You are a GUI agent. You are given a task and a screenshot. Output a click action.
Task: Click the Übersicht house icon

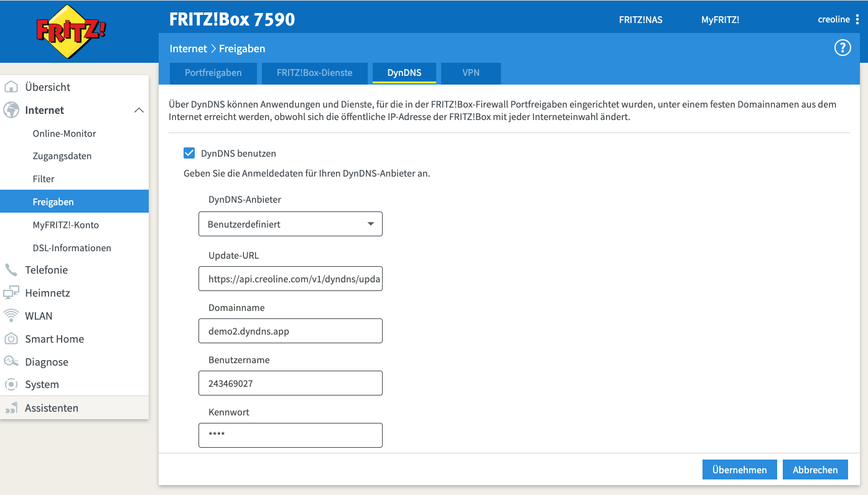click(x=11, y=87)
